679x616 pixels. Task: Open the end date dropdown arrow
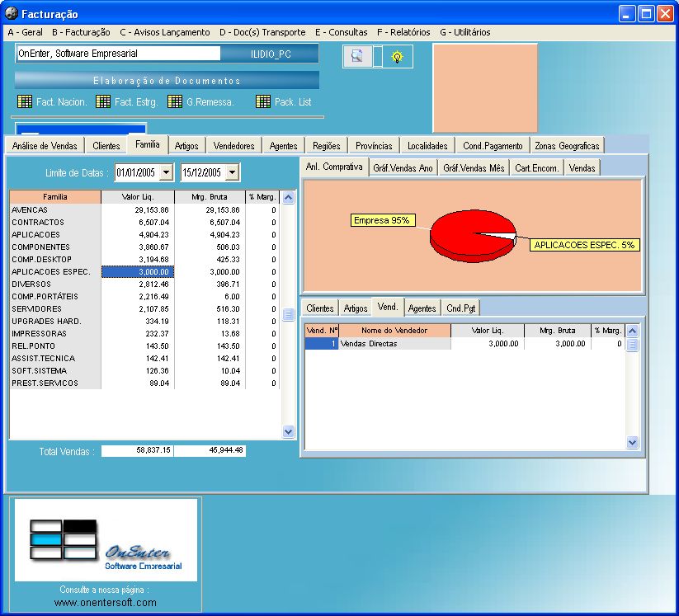point(233,172)
